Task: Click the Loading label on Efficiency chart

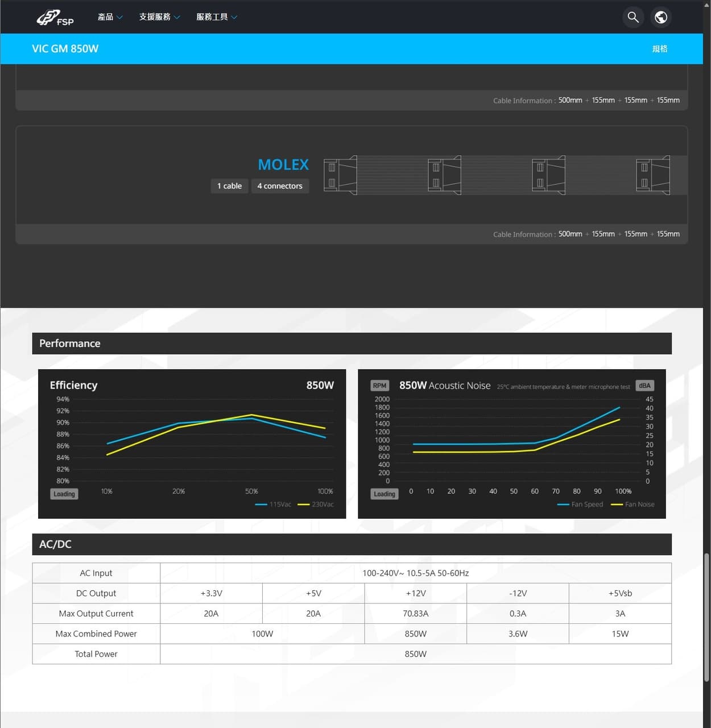Action: [64, 494]
